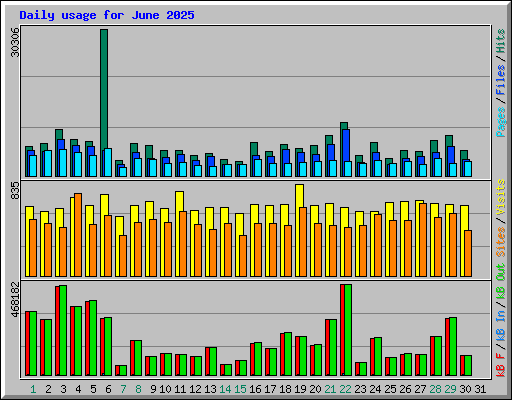
Task: Click day label 24 on x-axis
Action: pyautogui.click(x=375, y=389)
